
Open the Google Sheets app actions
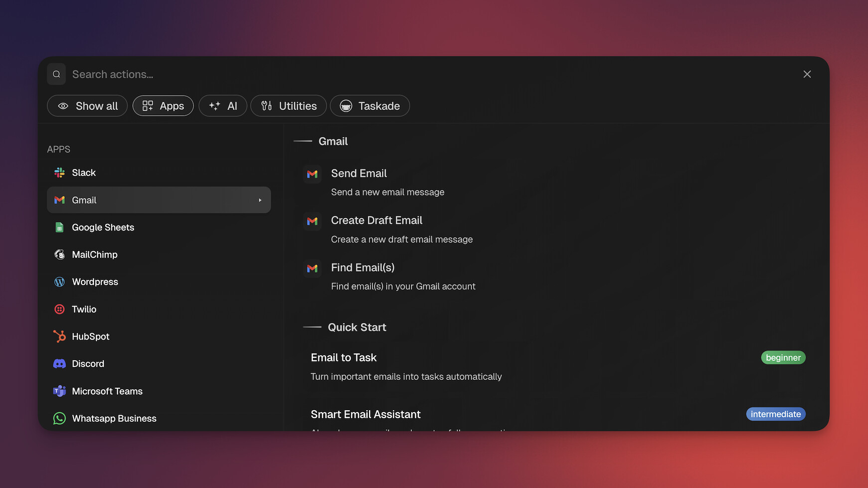tap(103, 227)
